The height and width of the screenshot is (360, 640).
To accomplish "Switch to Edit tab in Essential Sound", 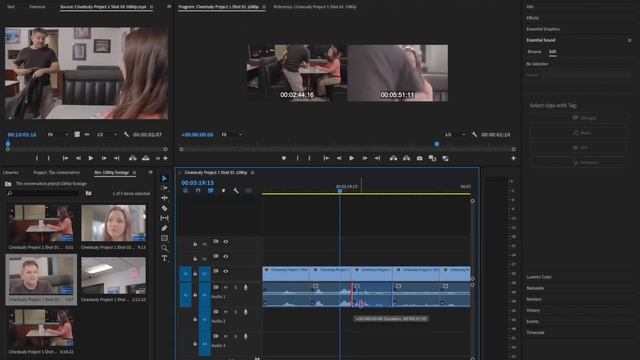I will (553, 52).
